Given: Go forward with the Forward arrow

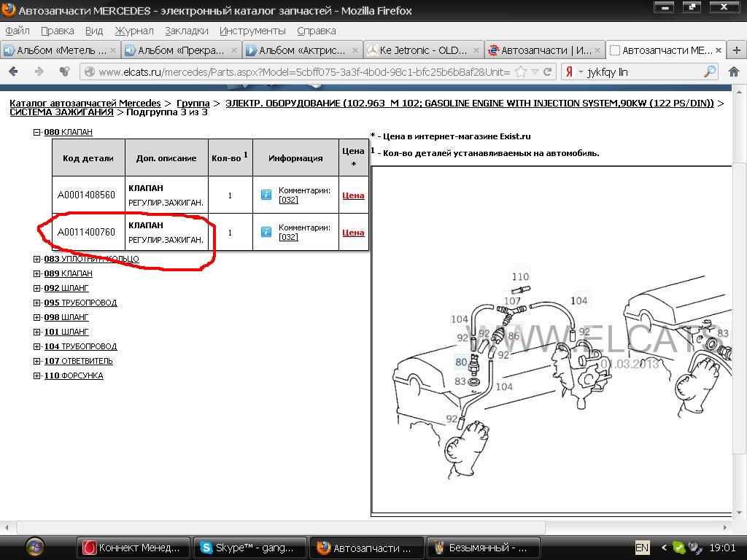Looking at the screenshot, I should [39, 72].
